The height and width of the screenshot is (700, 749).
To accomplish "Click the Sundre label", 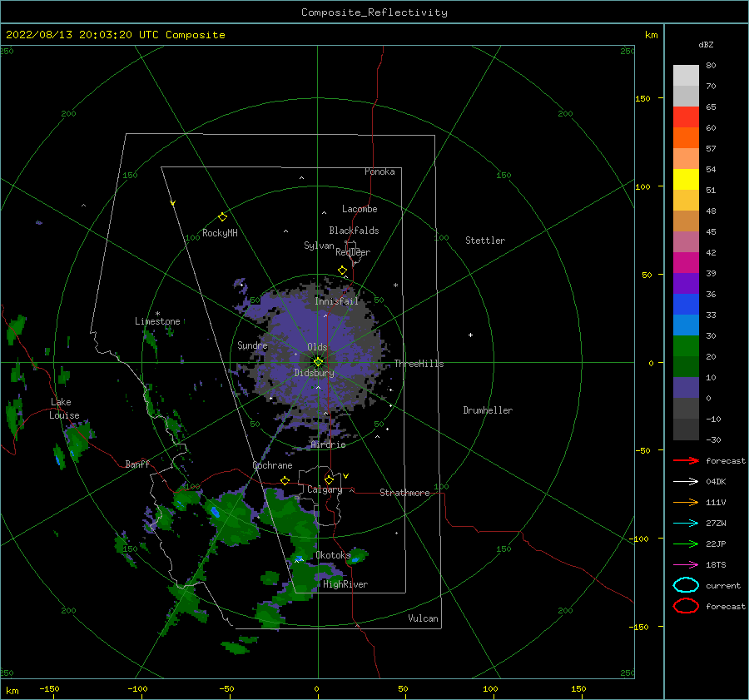I will coord(252,345).
